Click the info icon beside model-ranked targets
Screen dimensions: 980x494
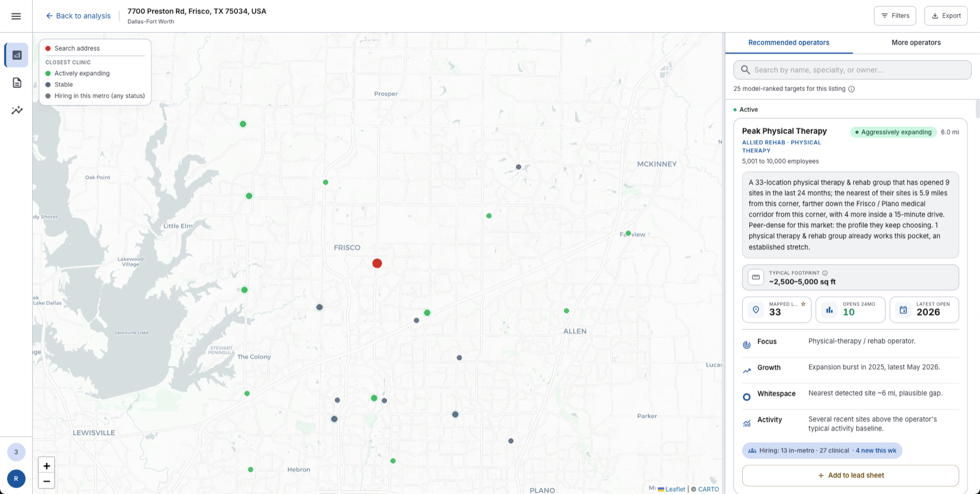tap(852, 89)
